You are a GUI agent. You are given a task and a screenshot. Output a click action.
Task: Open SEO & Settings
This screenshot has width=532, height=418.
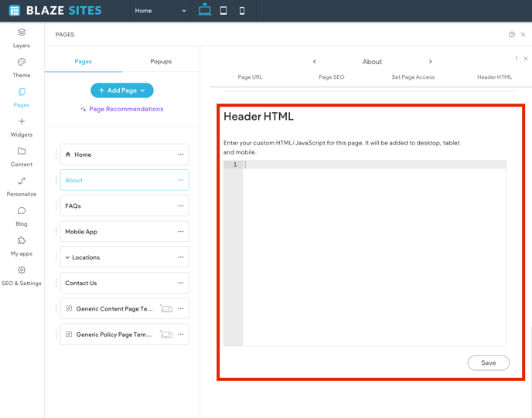point(22,276)
